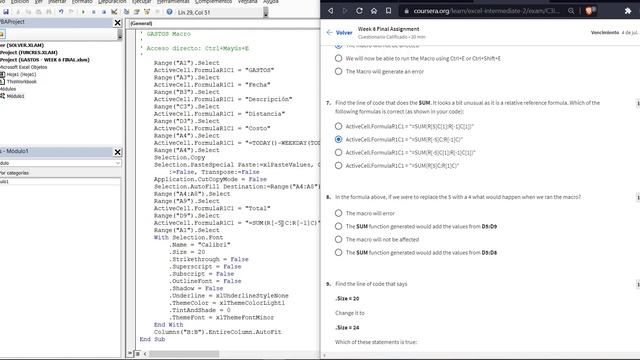The width and height of the screenshot is (640, 360).
Task: Click the Break (pause) icon in the VBA toolbar
Action: (x=93, y=12)
